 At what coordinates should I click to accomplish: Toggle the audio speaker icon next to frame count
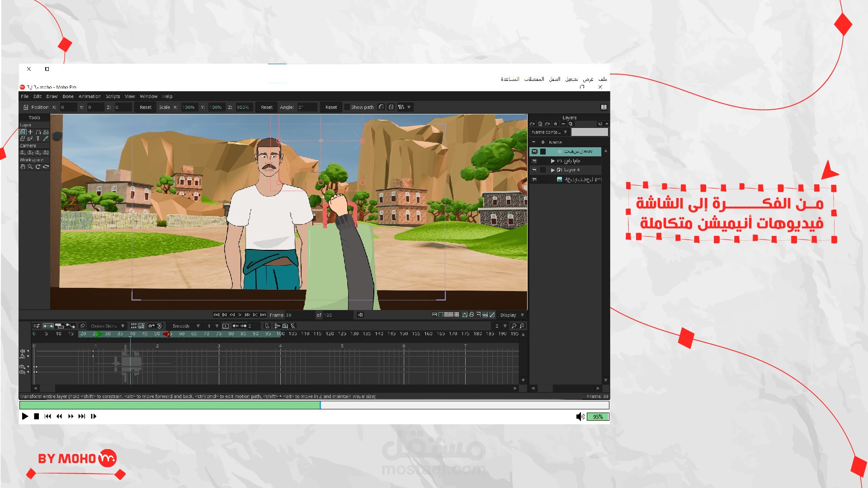pyautogui.click(x=360, y=315)
